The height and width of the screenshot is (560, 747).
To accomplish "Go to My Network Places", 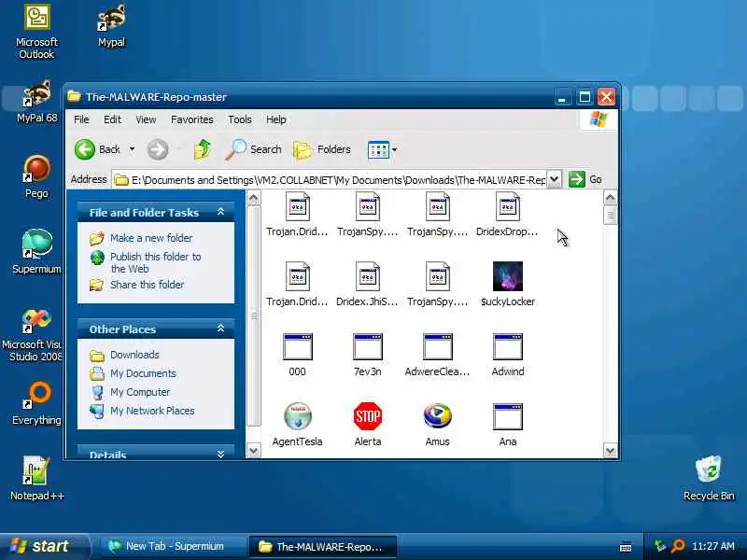I will [x=152, y=411].
